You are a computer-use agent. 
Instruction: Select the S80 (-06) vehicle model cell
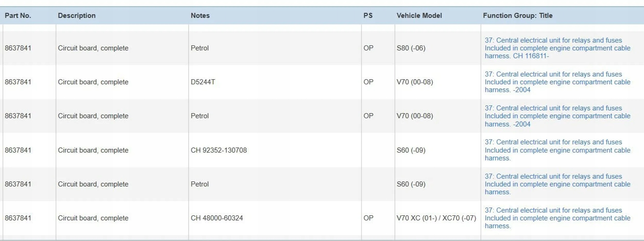(411, 48)
